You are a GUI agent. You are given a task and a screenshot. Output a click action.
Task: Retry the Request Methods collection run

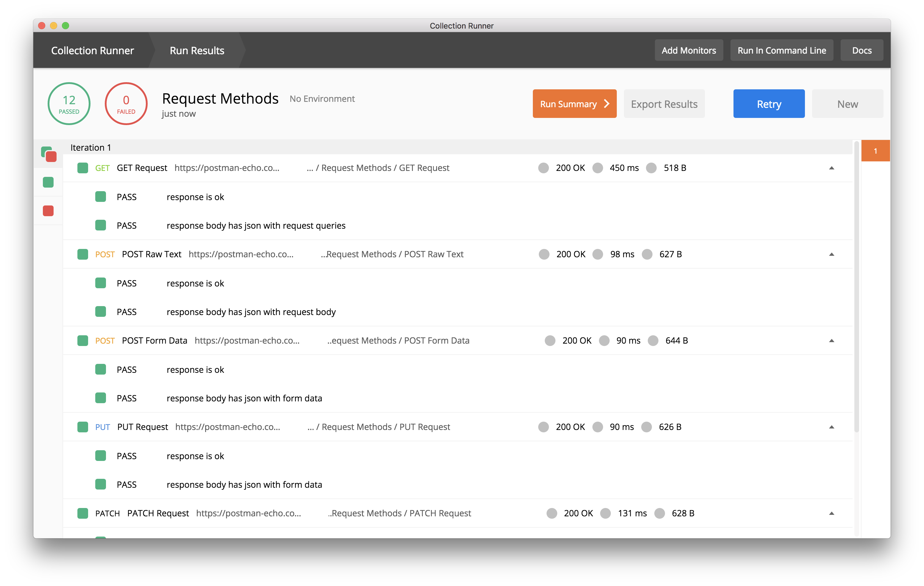(769, 103)
